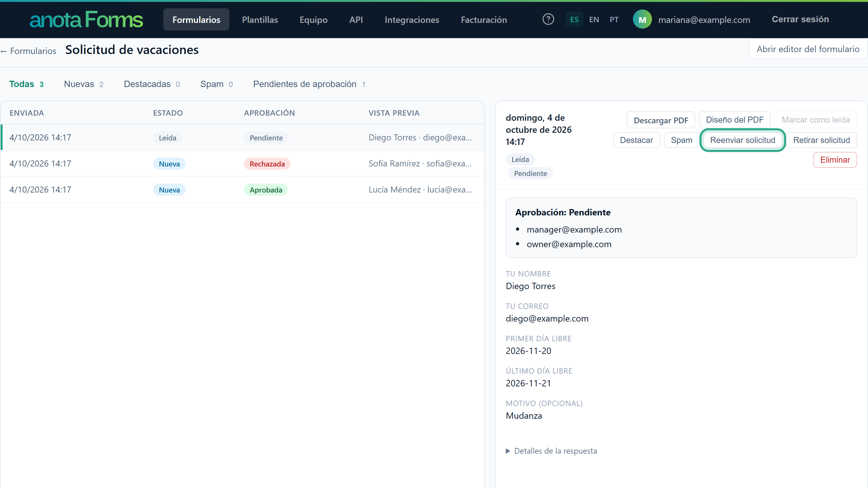Go back via ← Formularios link
The height and width of the screenshot is (488, 868).
coord(28,51)
